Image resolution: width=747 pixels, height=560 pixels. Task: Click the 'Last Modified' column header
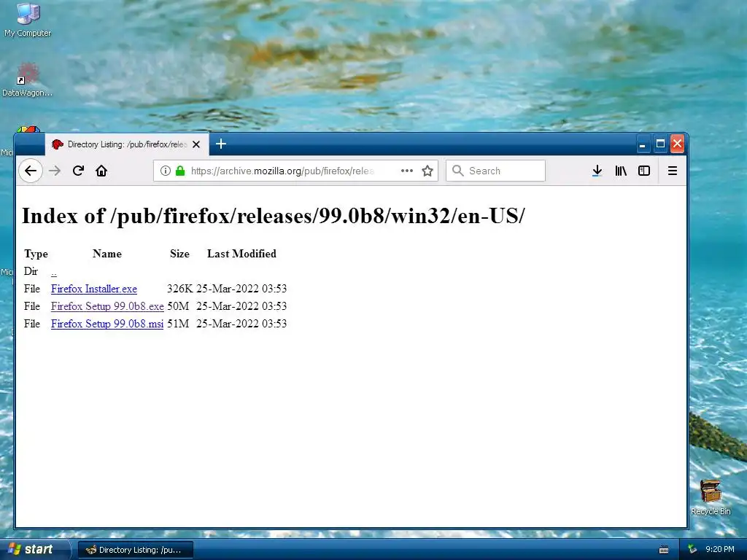[241, 254]
